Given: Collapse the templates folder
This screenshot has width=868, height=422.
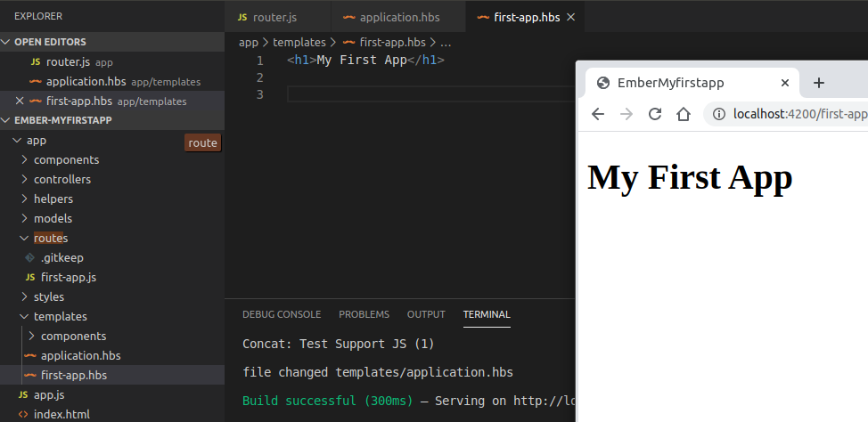Looking at the screenshot, I should (111, 316).
